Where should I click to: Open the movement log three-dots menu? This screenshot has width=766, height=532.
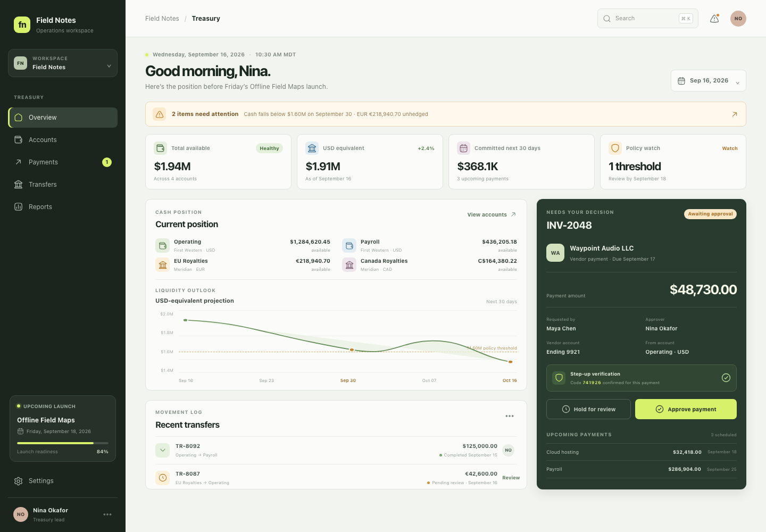coord(510,416)
